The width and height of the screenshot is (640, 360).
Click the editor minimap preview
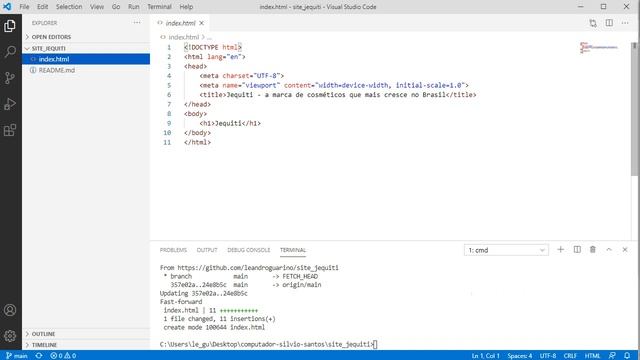click(x=599, y=47)
